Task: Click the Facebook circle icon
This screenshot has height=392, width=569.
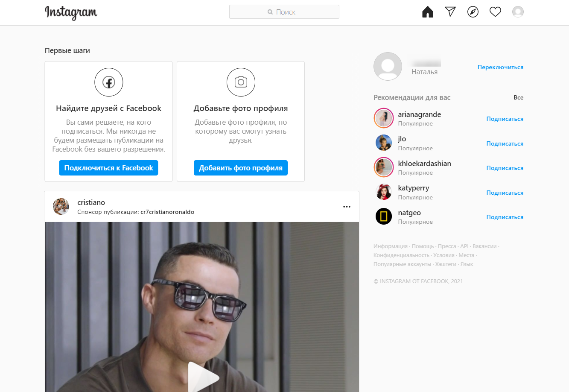Action: pyautogui.click(x=109, y=82)
